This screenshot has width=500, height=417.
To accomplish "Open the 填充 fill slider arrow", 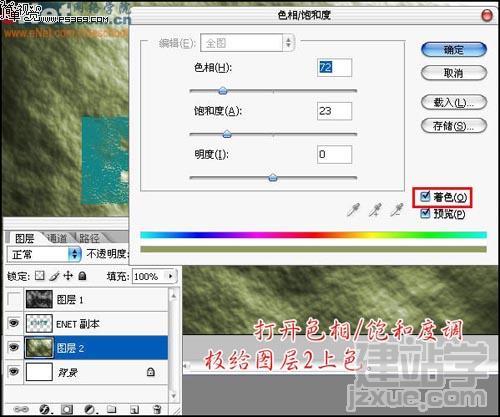I will coord(171,276).
